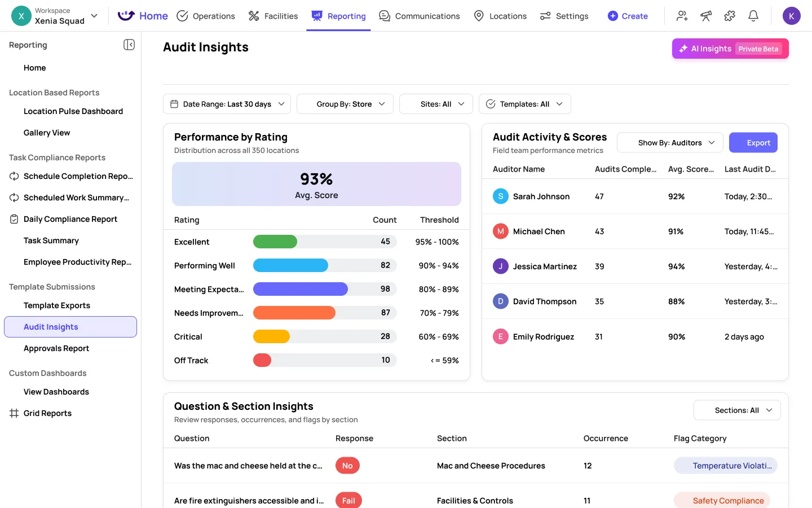Click the calendar icon in Date Range filter

174,103
